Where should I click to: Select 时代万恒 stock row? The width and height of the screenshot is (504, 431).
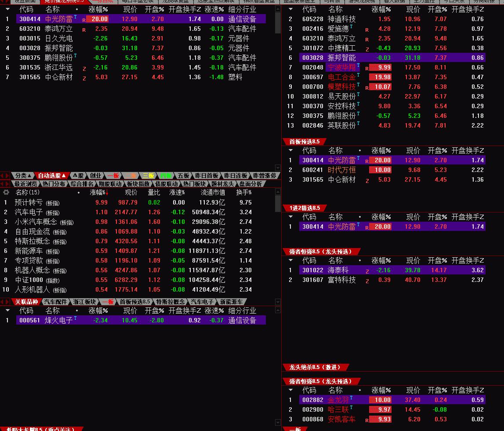click(392, 170)
